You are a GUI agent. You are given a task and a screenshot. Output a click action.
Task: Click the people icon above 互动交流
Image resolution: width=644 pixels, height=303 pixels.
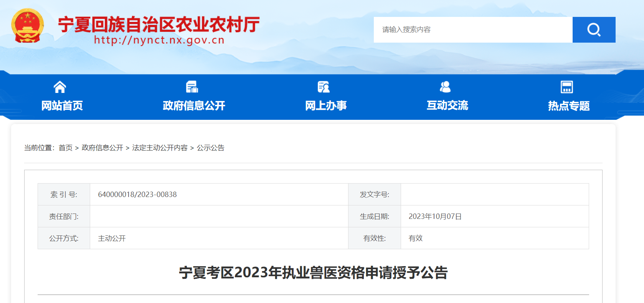(445, 87)
